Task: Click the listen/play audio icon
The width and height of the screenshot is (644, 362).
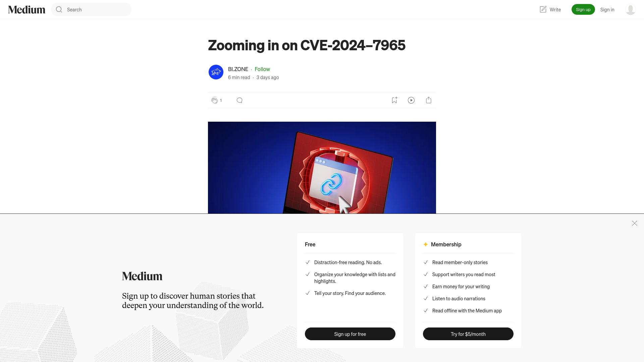Action: [411, 100]
